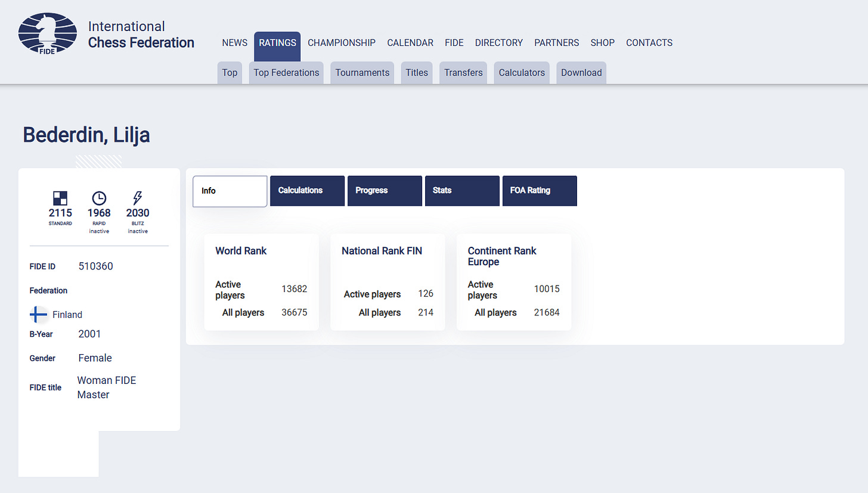Click the National Rank FIN heading
This screenshot has height=493, width=868.
click(382, 251)
